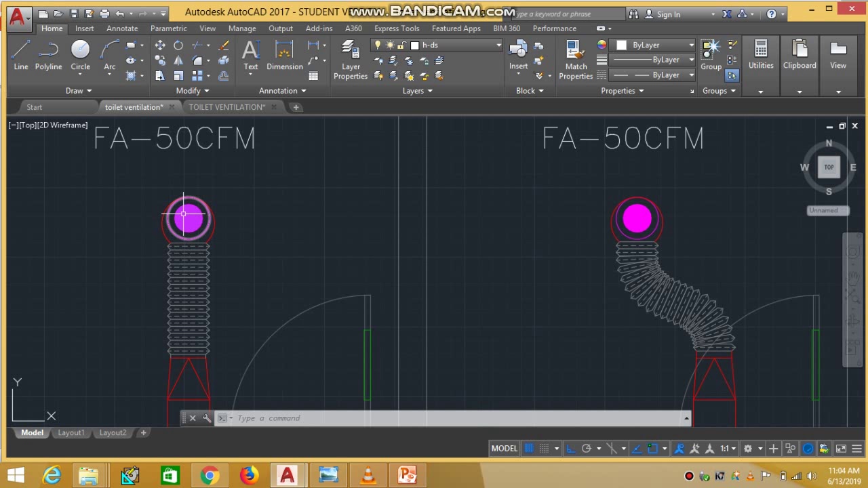Insert a Table from Annotation panel
Image resolution: width=868 pixels, height=488 pixels.
(x=313, y=76)
